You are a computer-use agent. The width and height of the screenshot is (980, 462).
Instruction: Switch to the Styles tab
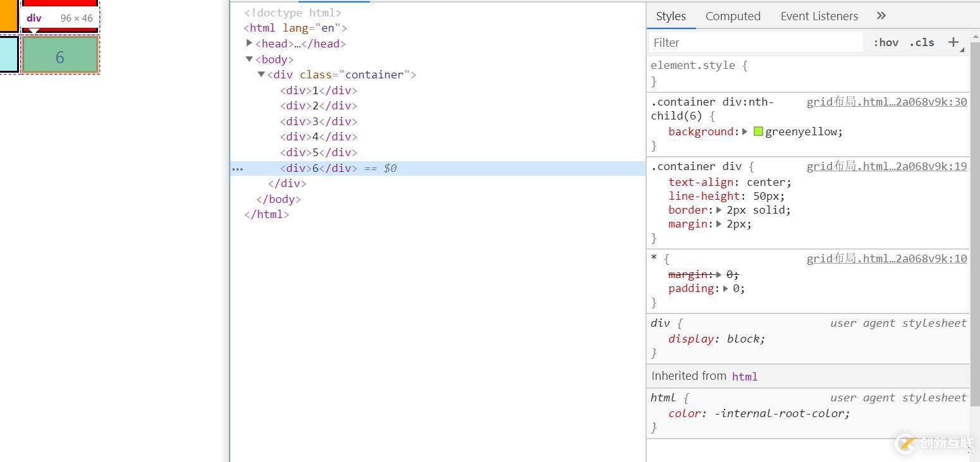[x=671, y=16]
